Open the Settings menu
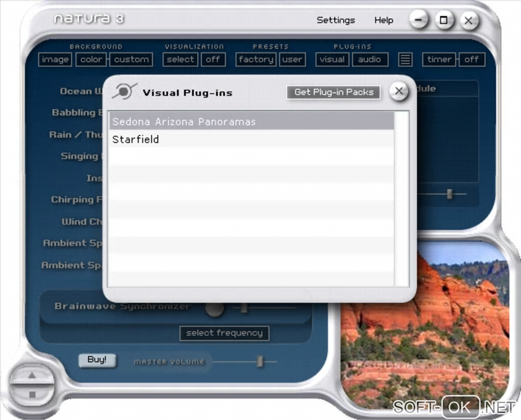Image resolution: width=521 pixels, height=420 pixels. pos(336,20)
